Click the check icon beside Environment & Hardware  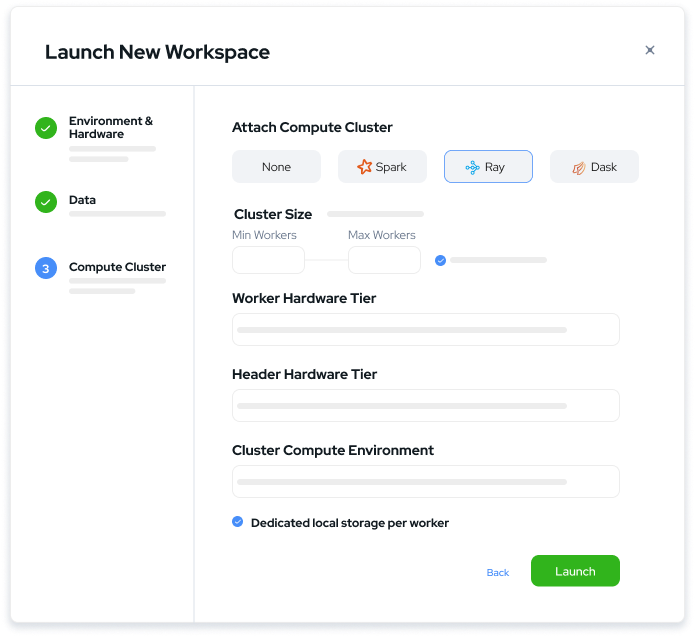tap(46, 128)
